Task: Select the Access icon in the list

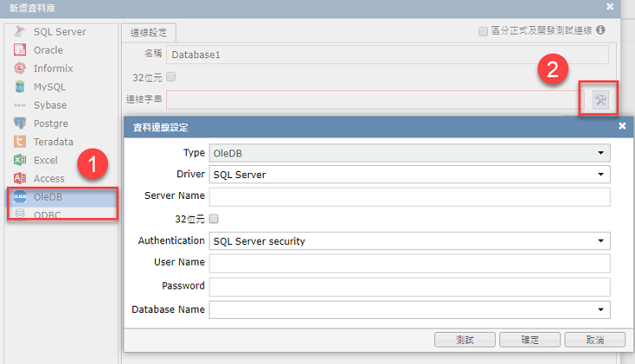Action: click(x=19, y=178)
